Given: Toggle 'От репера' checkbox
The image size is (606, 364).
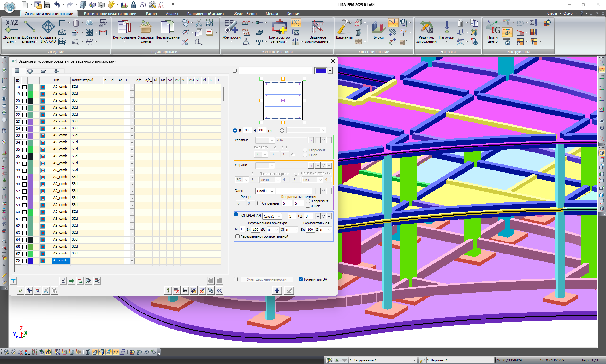Looking at the screenshot, I should pyautogui.click(x=259, y=203).
